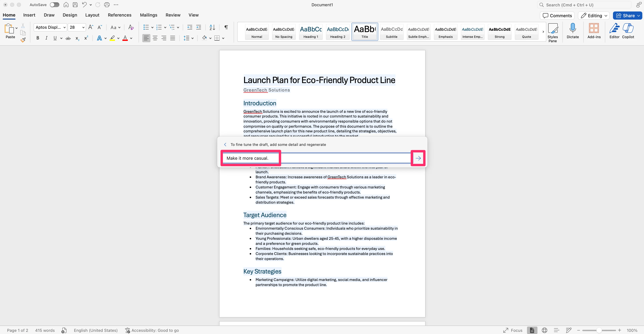Toggle the AutoSave switch
The width and height of the screenshot is (644, 334).
54,5
